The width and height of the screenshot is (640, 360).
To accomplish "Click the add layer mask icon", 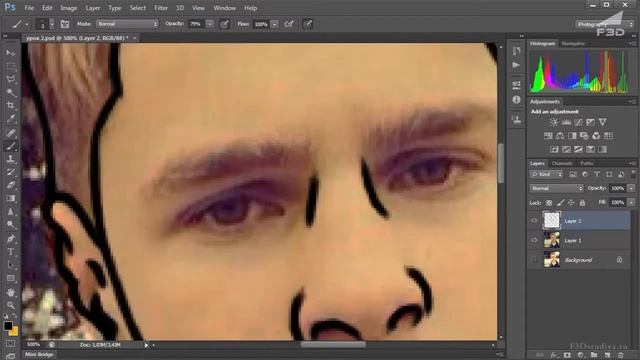I will click(567, 355).
